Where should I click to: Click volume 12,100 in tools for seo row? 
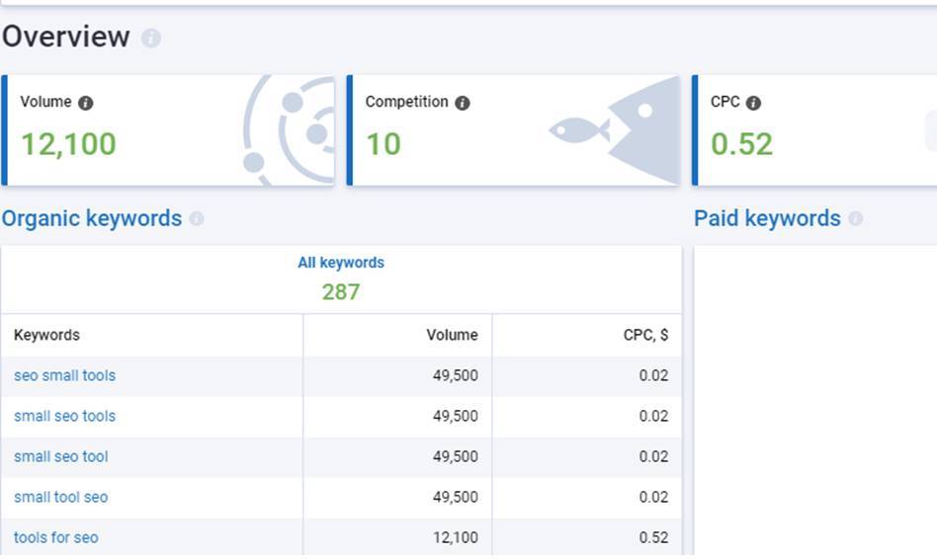coord(456,538)
